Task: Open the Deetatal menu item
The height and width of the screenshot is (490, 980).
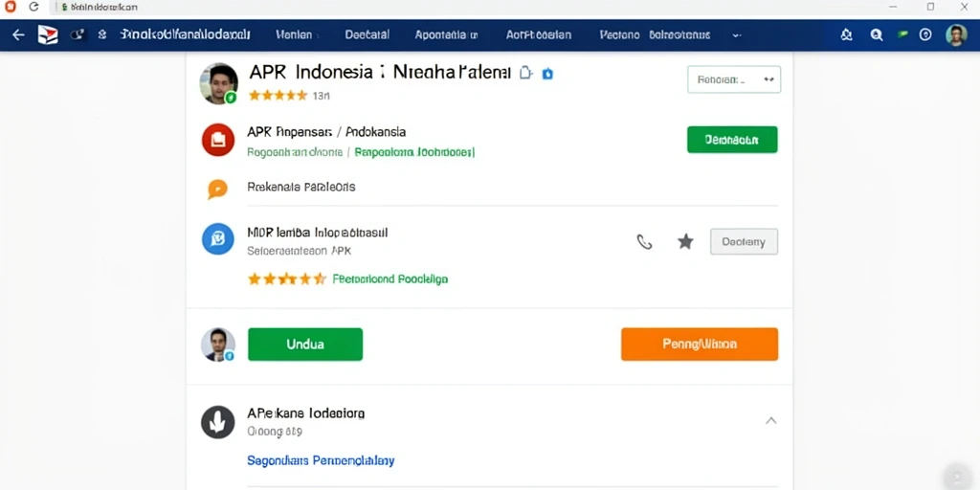Action: 367,35
